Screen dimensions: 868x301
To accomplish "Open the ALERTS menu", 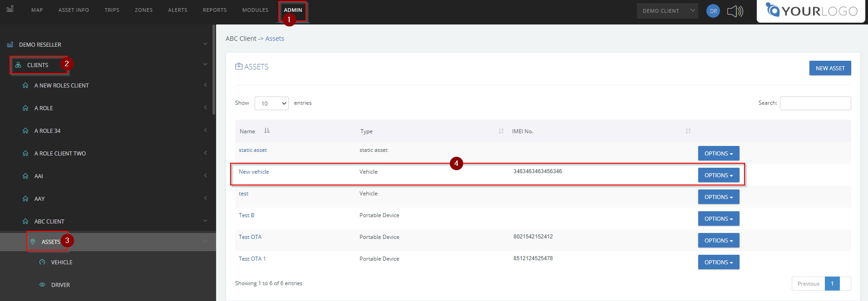I will tap(178, 10).
